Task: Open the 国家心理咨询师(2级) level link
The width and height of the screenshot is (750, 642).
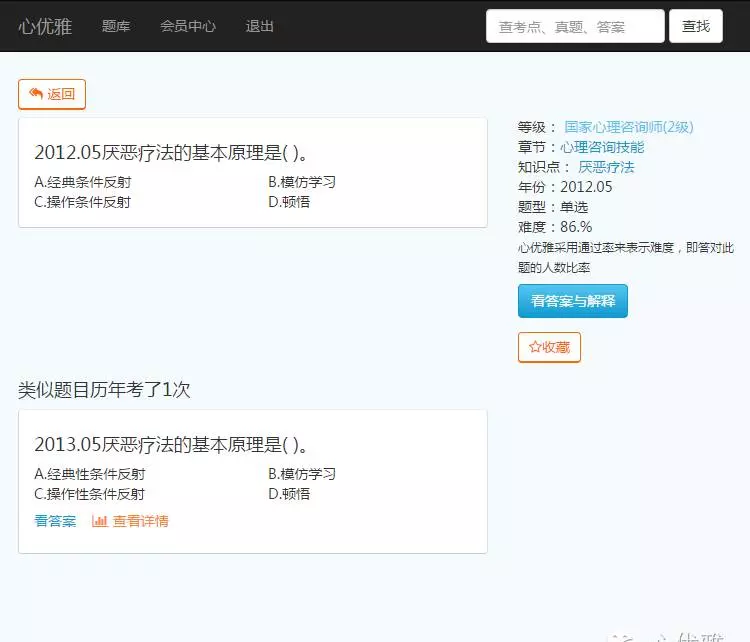Action: click(629, 127)
